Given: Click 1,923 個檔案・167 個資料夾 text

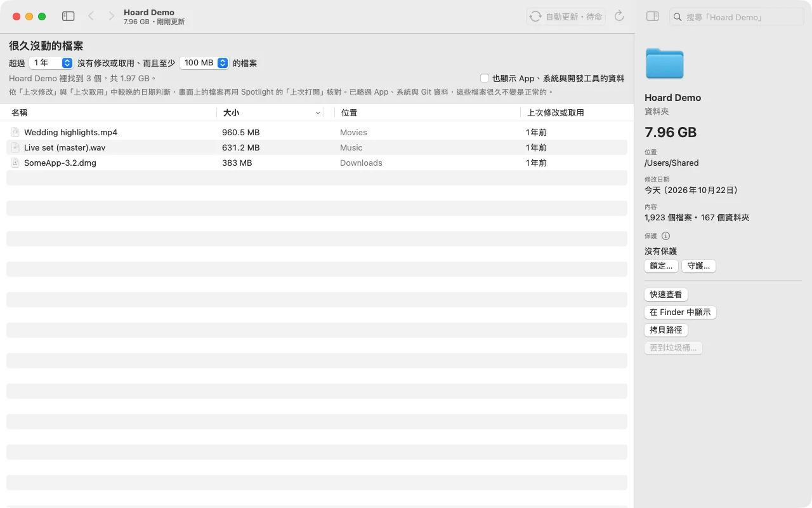Looking at the screenshot, I should pyautogui.click(x=697, y=217).
